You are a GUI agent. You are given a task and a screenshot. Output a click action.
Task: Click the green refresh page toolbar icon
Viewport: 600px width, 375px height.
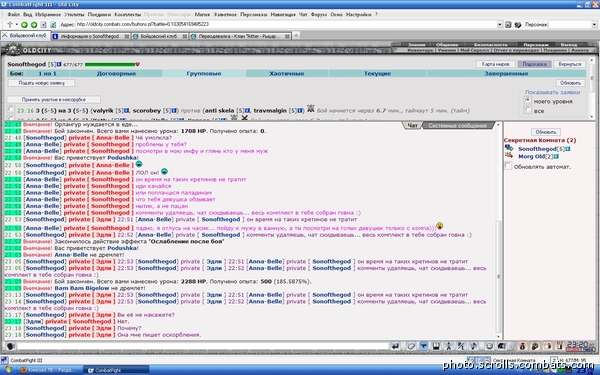pos(53,24)
